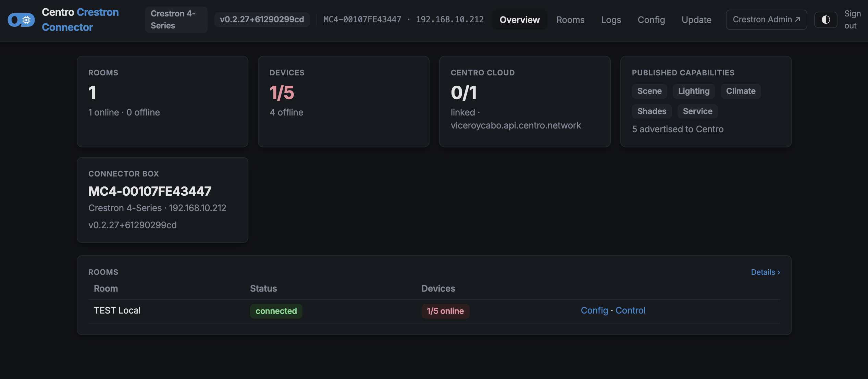The image size is (868, 379).
Task: Open the Logs tab
Action: 611,20
